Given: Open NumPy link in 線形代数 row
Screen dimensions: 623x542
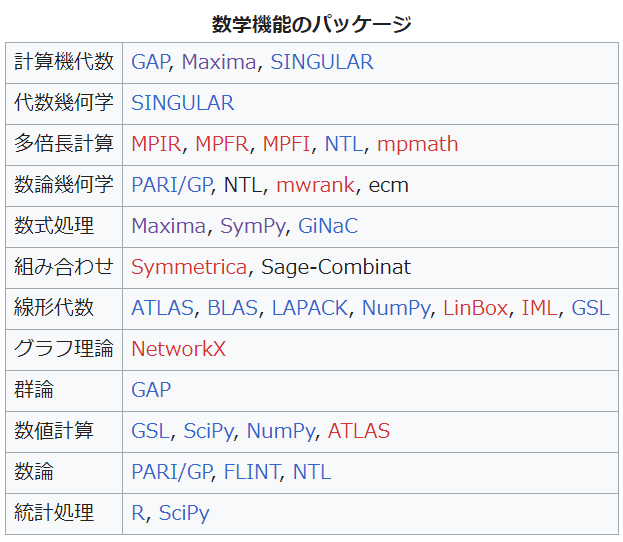Looking at the screenshot, I should 396,309.
